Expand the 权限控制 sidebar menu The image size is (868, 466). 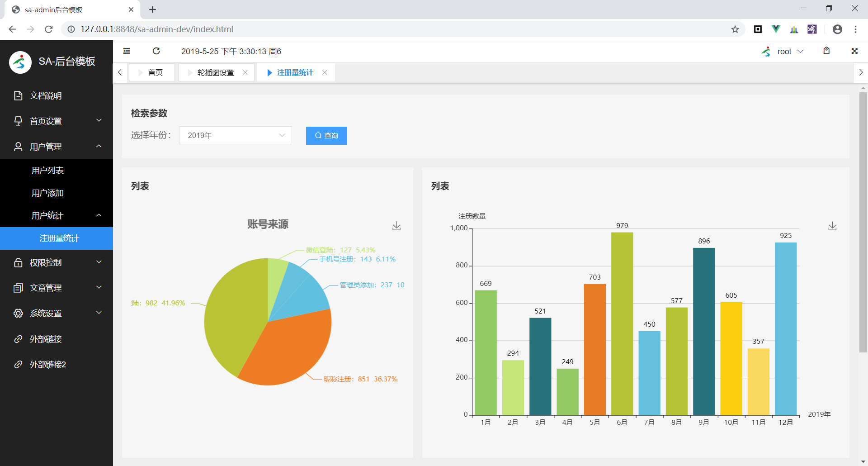click(57, 262)
